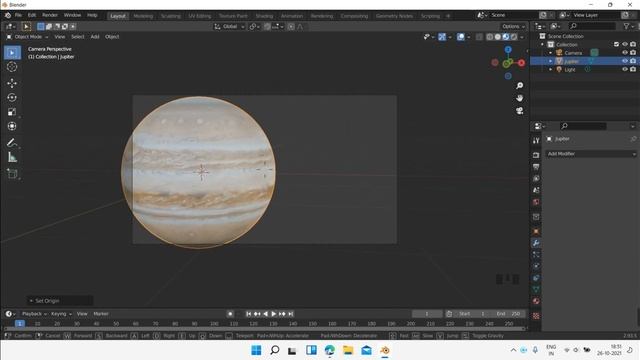The image size is (640, 360).
Task: Click the pan view hand icon
Action: pos(519,98)
